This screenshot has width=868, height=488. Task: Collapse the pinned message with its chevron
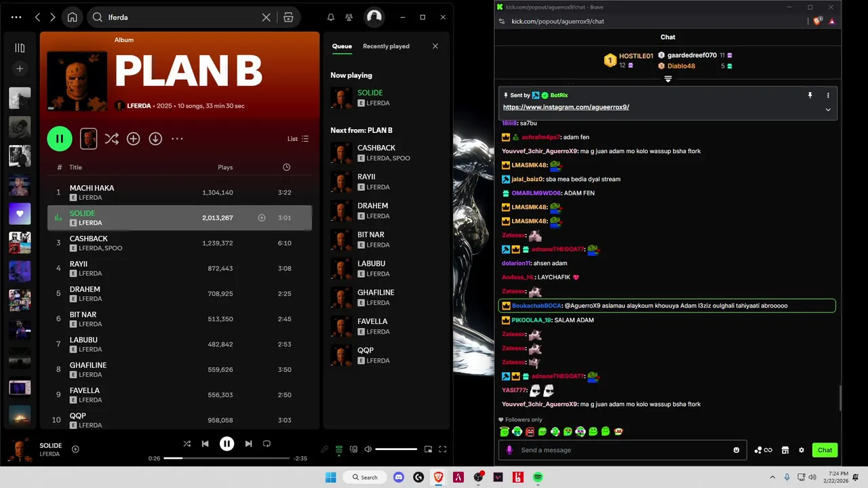828,110
